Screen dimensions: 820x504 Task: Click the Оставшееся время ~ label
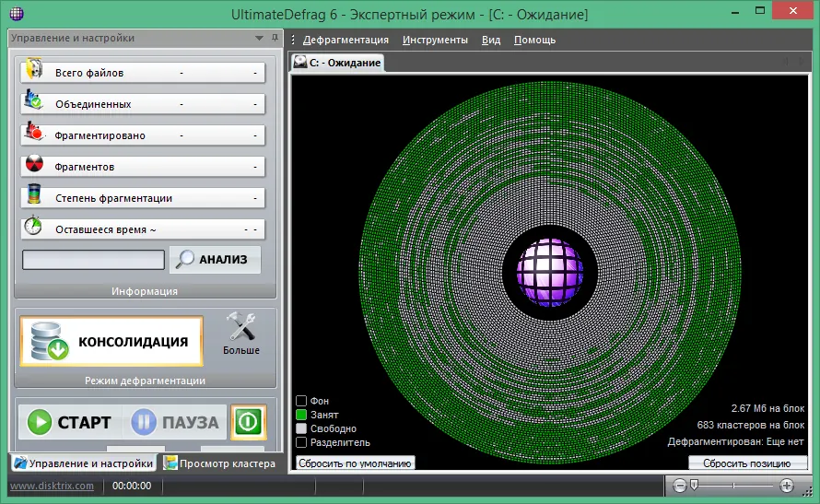coord(106,229)
